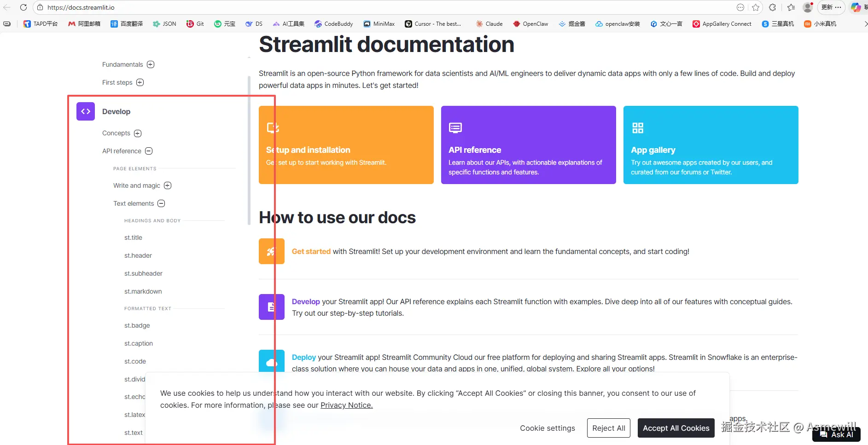The image size is (868, 445).
Task: Open the Ask AI chat button
Action: [837, 434]
